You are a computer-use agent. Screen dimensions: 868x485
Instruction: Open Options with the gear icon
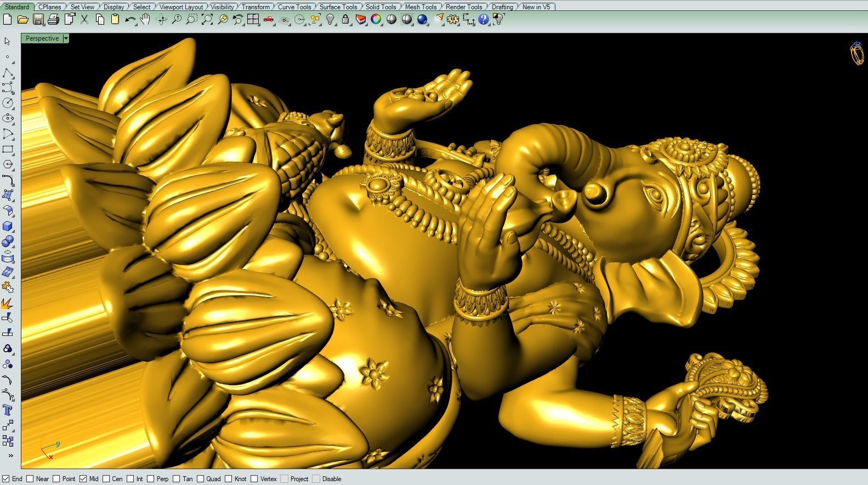pyautogui.click(x=453, y=20)
